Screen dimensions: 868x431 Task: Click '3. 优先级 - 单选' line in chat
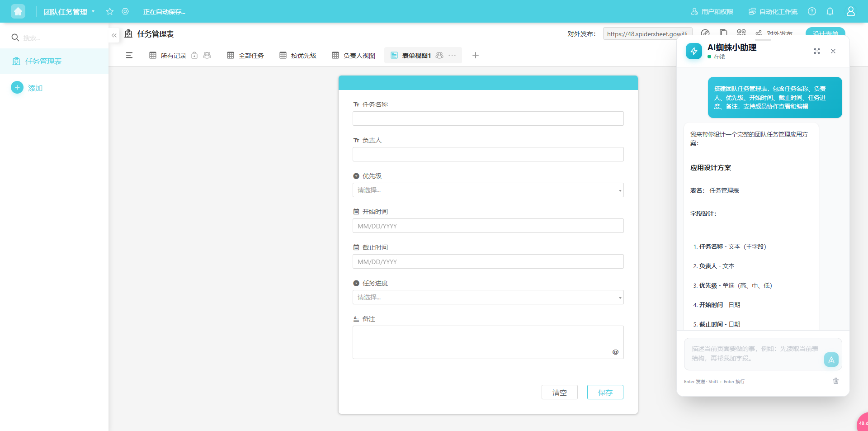pyautogui.click(x=733, y=285)
